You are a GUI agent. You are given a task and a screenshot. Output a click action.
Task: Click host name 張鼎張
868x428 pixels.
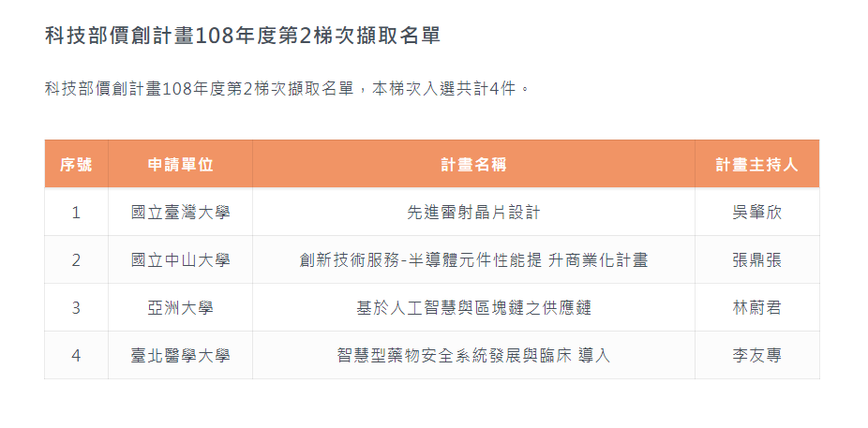[757, 260]
